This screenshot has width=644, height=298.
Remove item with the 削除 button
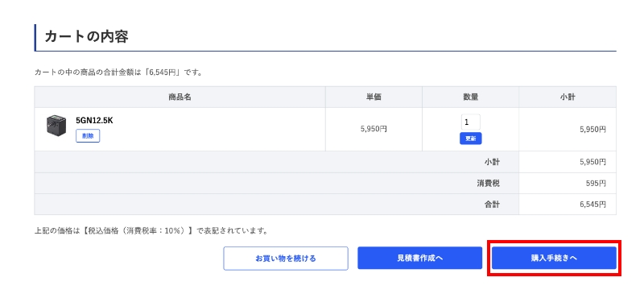pyautogui.click(x=88, y=136)
